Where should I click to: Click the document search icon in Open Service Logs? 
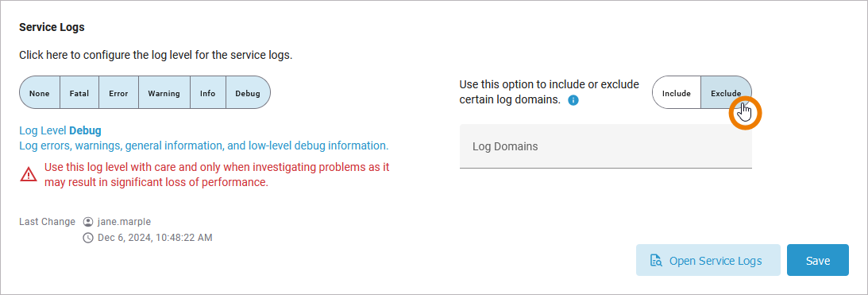657,261
